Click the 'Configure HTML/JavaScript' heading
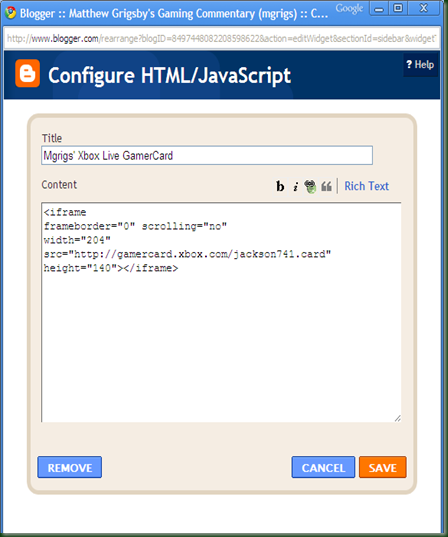Viewport: 448px width, 537px height. click(170, 76)
